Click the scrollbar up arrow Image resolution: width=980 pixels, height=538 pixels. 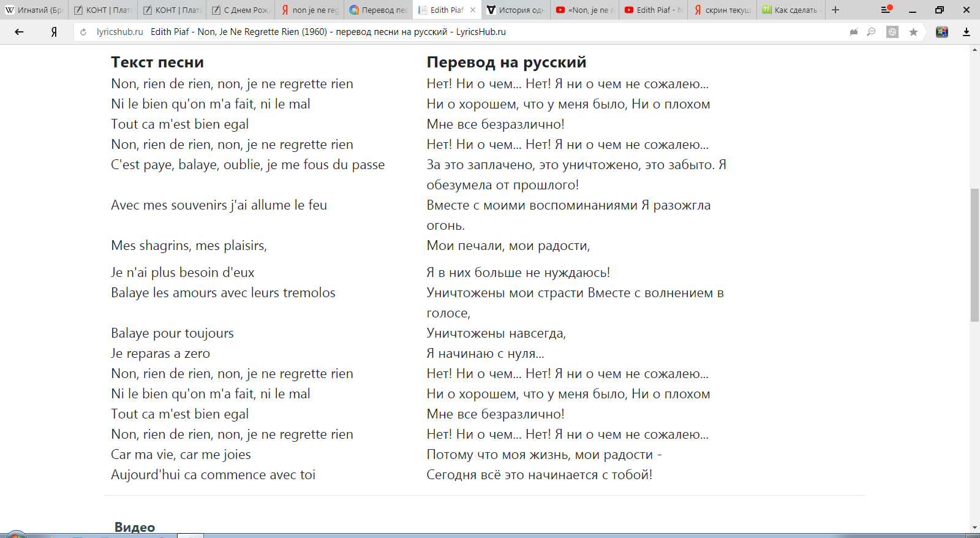click(x=974, y=50)
